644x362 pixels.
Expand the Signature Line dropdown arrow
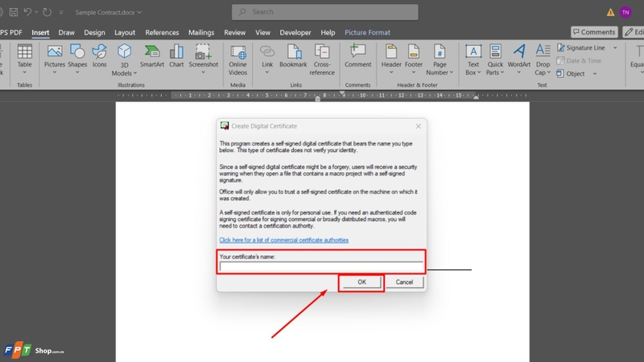pos(615,48)
